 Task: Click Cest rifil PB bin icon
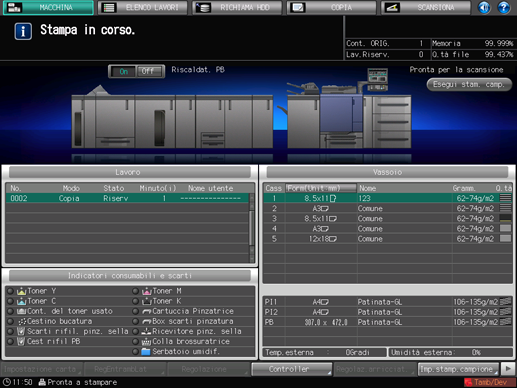coord(21,342)
